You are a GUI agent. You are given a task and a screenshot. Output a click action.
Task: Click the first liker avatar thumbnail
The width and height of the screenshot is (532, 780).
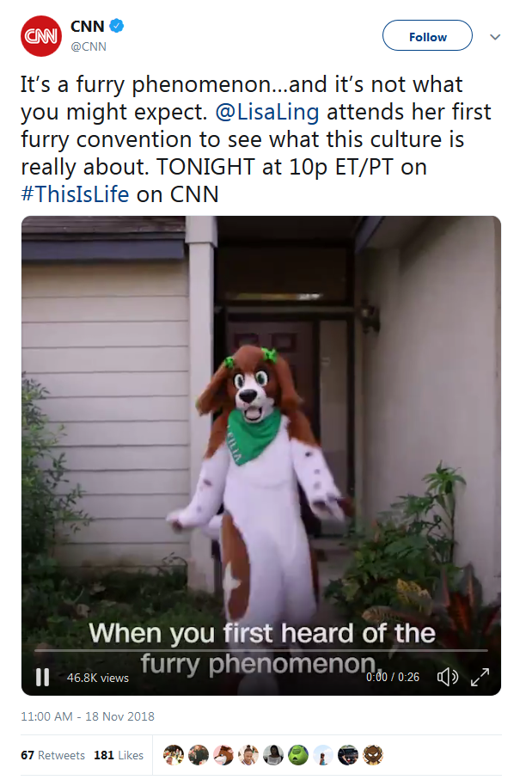[174, 755]
